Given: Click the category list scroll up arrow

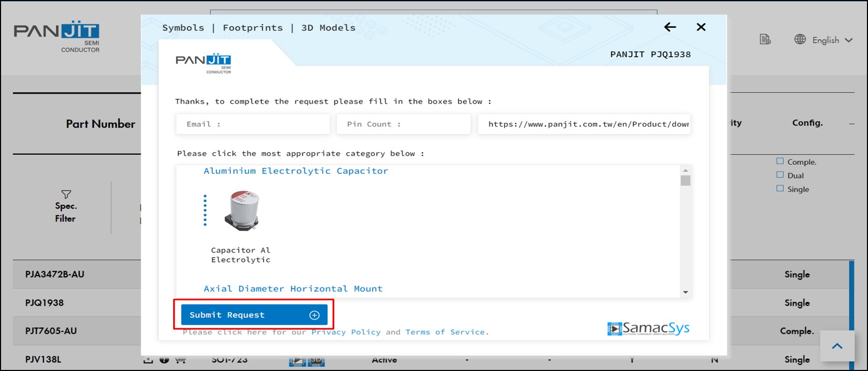Looking at the screenshot, I should pos(685,171).
